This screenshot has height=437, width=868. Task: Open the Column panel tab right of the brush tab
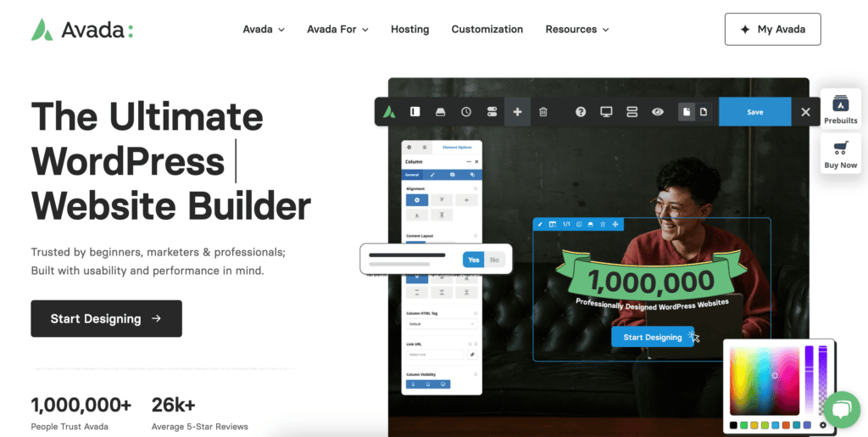pyautogui.click(x=453, y=175)
